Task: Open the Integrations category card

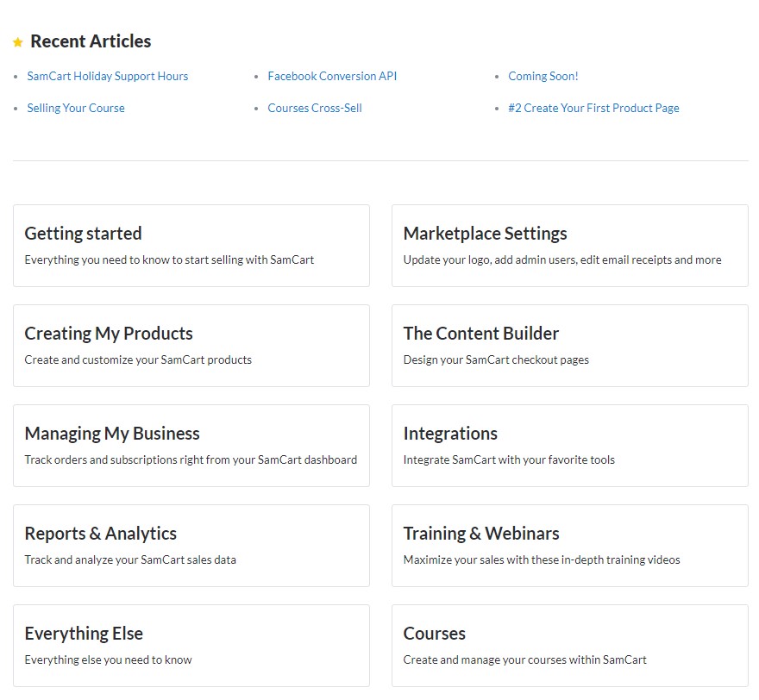Action: pos(569,446)
